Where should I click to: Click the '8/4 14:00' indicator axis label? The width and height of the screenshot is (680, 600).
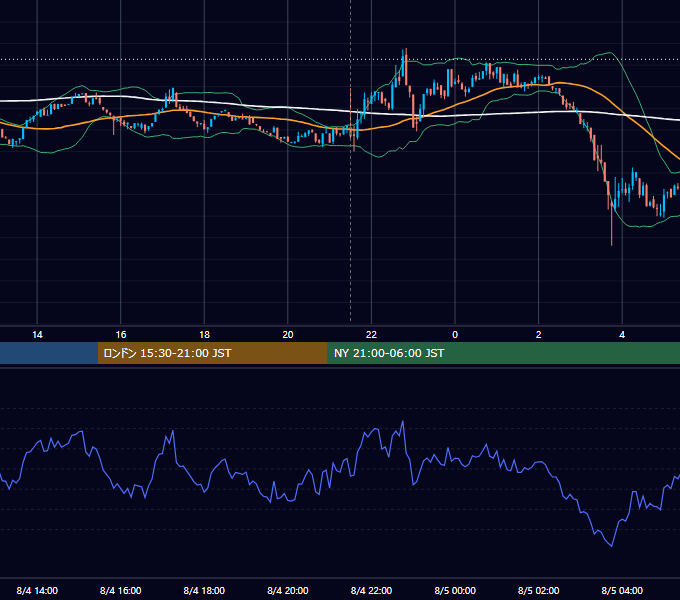coord(37,590)
